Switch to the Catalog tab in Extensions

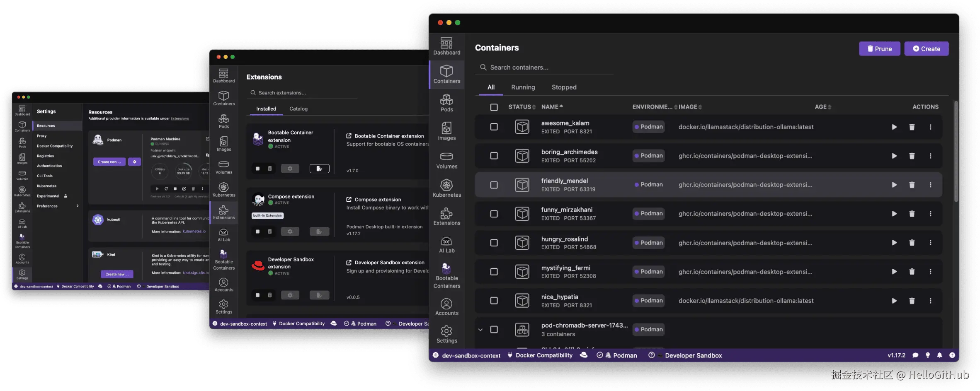coord(298,109)
